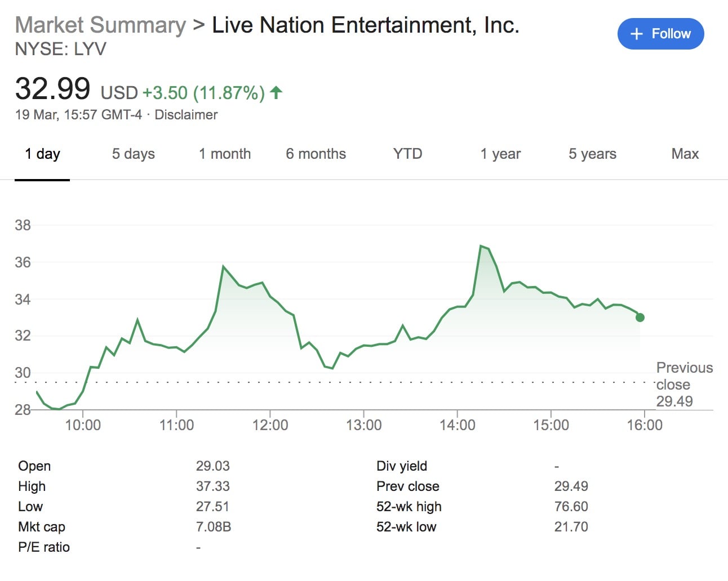This screenshot has height=581, width=728.
Task: Switch to the 1 month range
Action: 224,154
